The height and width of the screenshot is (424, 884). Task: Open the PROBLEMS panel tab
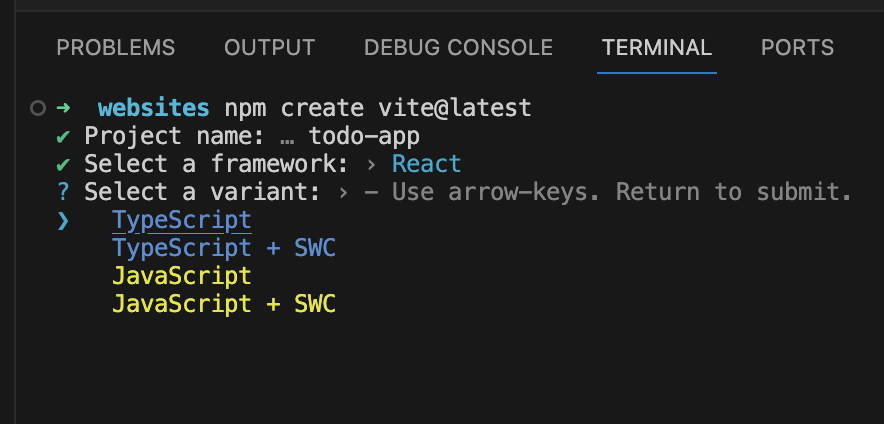(116, 48)
